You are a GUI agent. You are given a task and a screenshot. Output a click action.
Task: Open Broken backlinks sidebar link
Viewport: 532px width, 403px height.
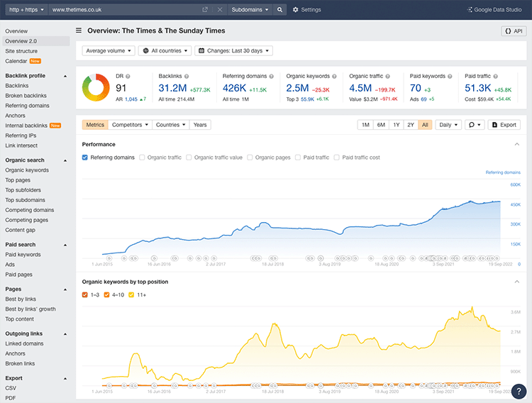[26, 96]
